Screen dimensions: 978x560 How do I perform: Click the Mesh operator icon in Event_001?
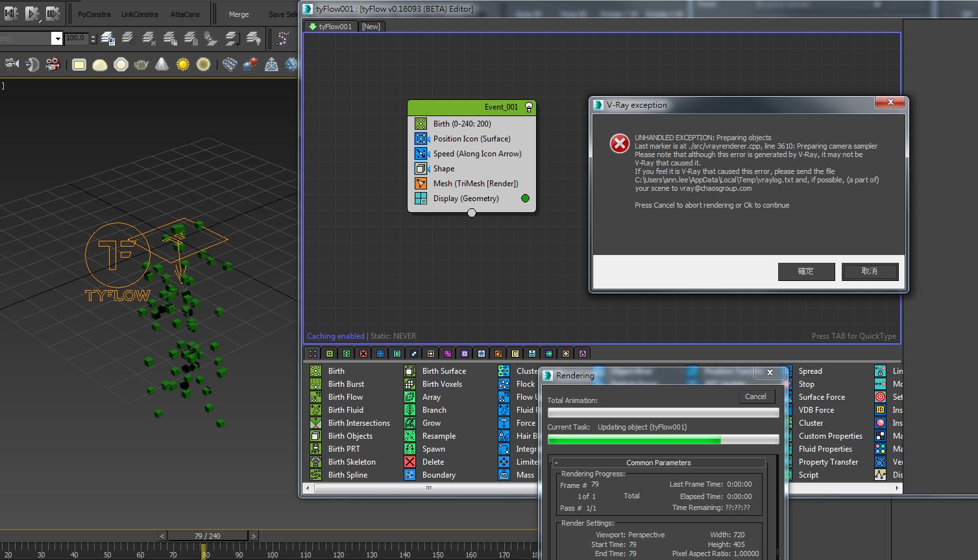421,184
